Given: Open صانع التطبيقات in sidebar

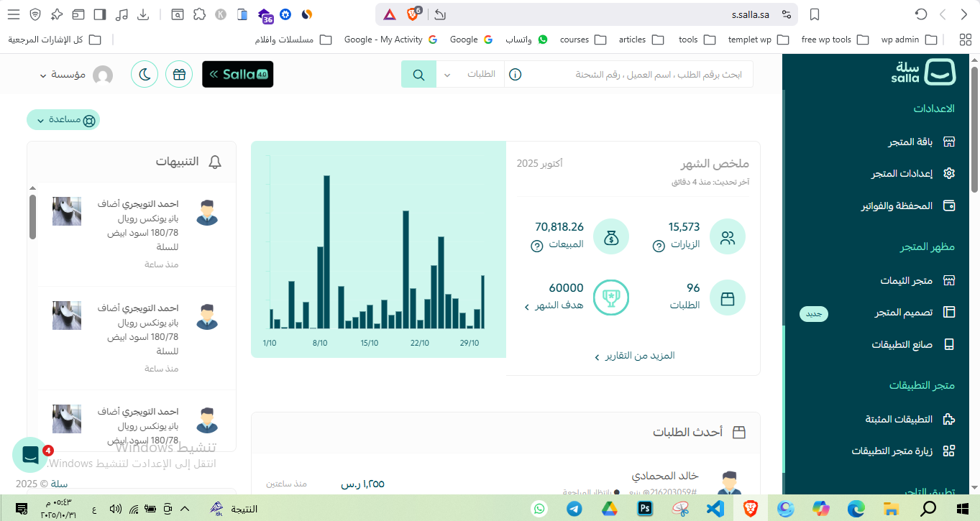Looking at the screenshot, I should pos(913,344).
